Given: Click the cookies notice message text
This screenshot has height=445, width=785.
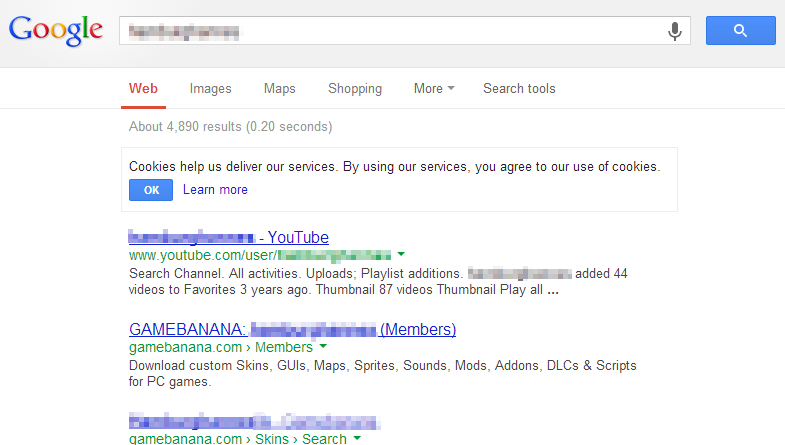Looking at the screenshot, I should coord(395,167).
